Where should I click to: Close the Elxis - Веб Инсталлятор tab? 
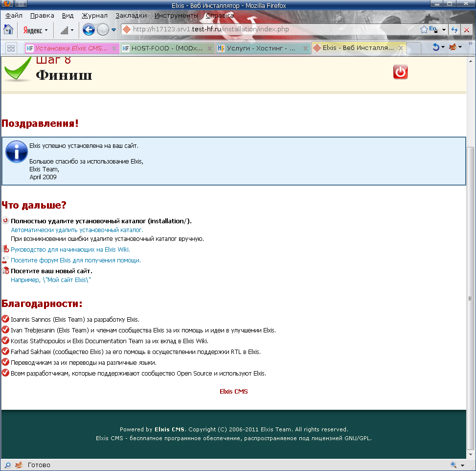click(401, 48)
